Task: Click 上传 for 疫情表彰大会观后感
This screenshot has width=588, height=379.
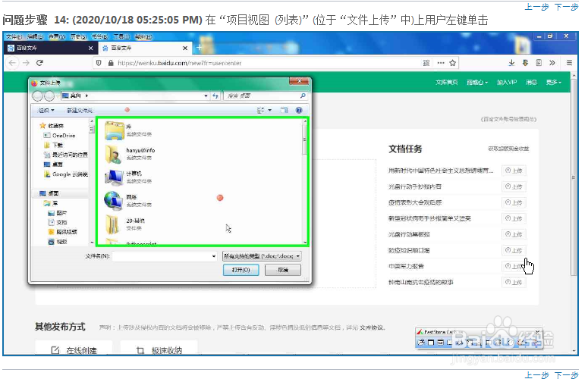Action: point(514,202)
